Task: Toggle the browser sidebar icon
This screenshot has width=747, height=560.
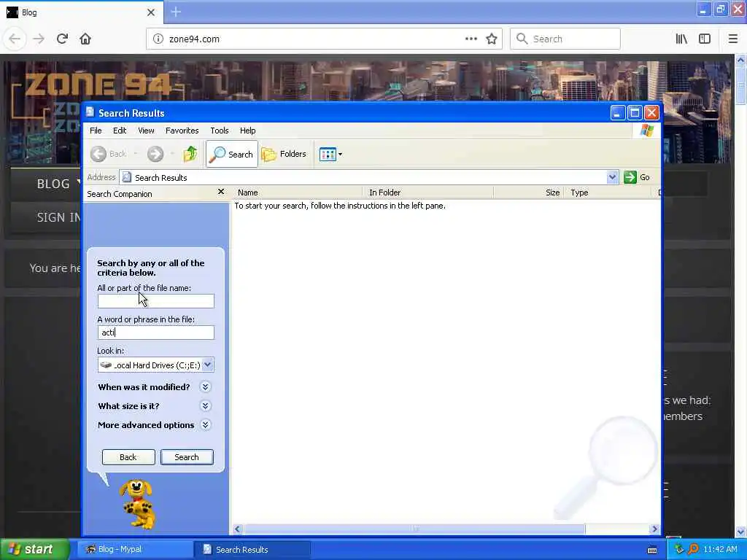Action: pos(705,39)
